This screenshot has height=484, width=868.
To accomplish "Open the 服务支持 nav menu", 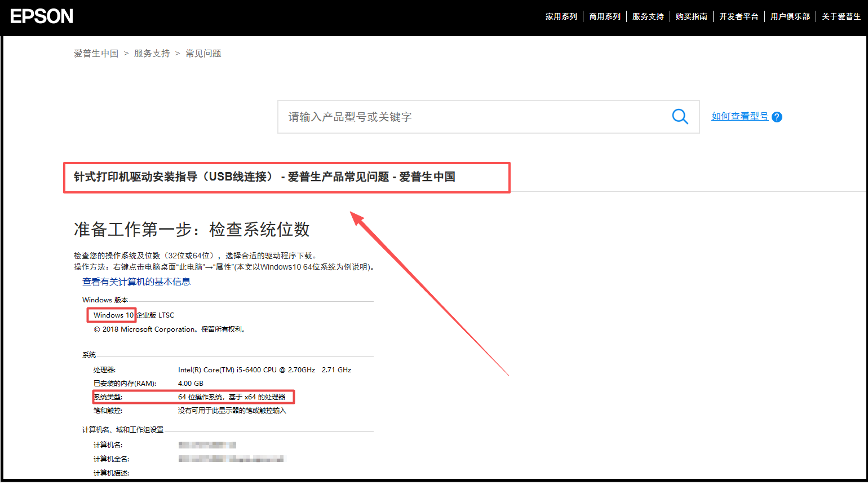I will [x=648, y=16].
